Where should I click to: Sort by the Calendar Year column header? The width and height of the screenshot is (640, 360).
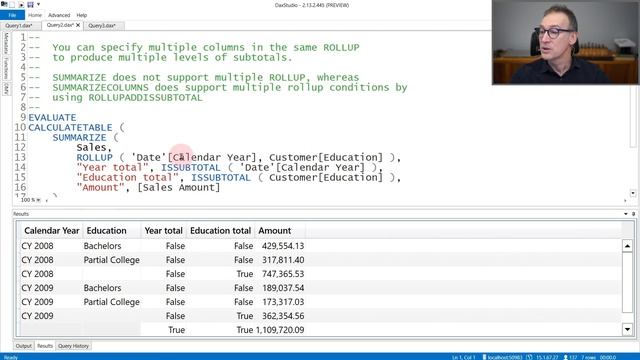51,231
